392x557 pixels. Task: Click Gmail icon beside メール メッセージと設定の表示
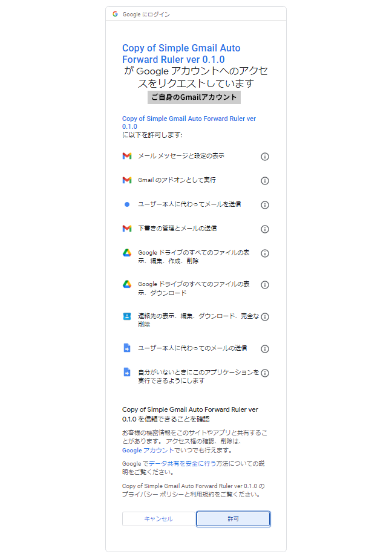pos(127,156)
